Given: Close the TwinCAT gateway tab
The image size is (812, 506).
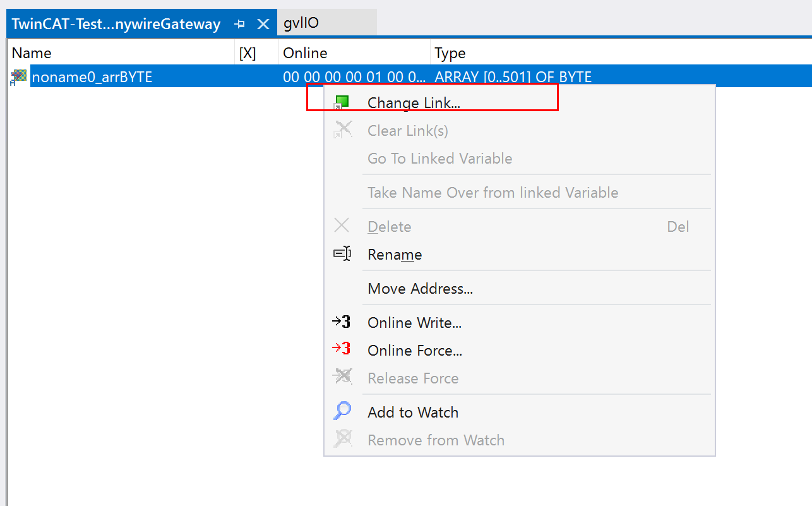Looking at the screenshot, I should point(263,25).
